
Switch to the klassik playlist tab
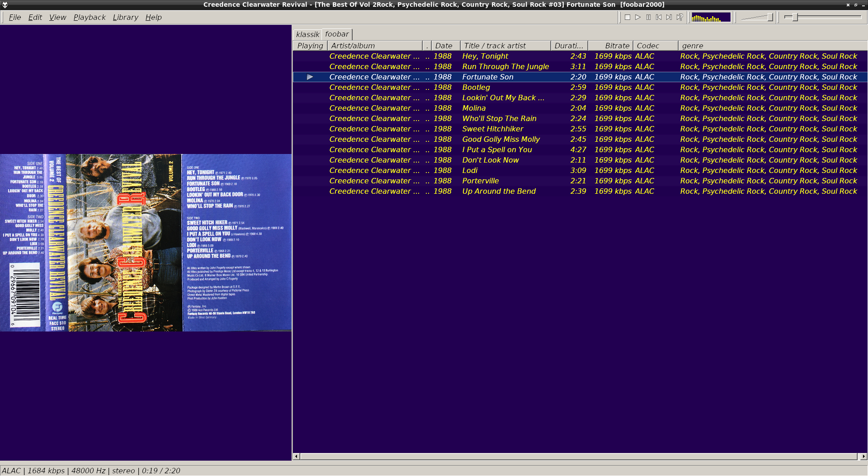307,34
